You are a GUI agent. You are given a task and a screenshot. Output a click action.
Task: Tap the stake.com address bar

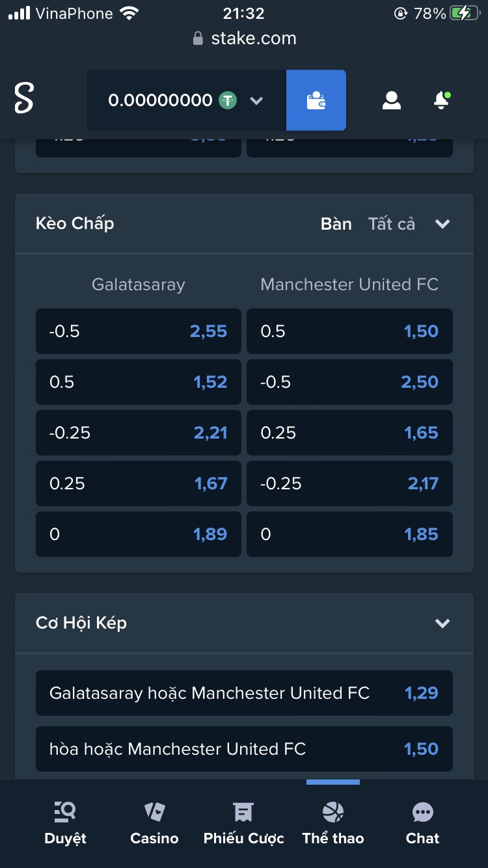tap(244, 38)
